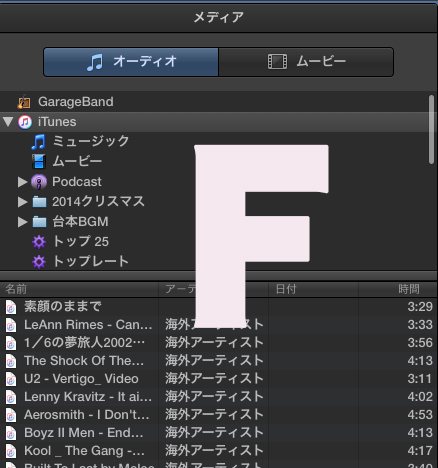Viewport: 438px width, 468px height.
Task: Select the GarageBand source label
Action: [76, 102]
